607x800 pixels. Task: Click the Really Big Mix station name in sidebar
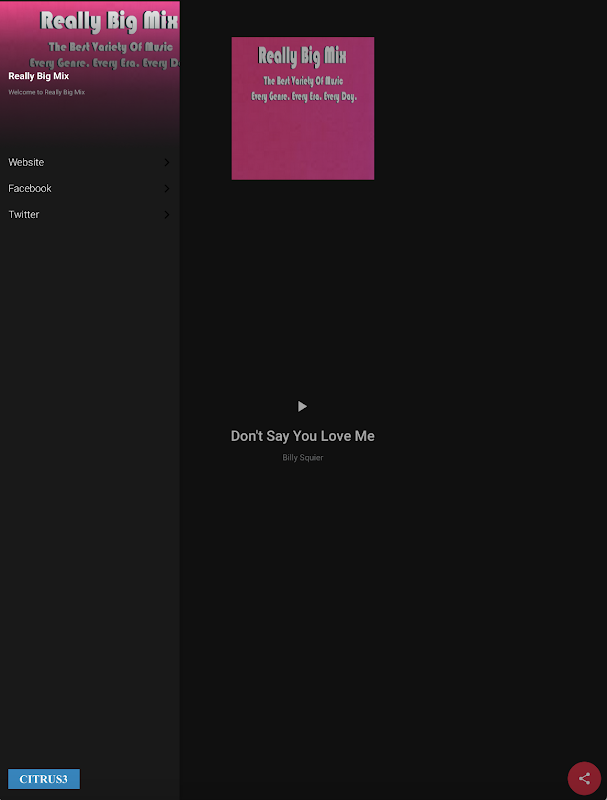click(39, 76)
